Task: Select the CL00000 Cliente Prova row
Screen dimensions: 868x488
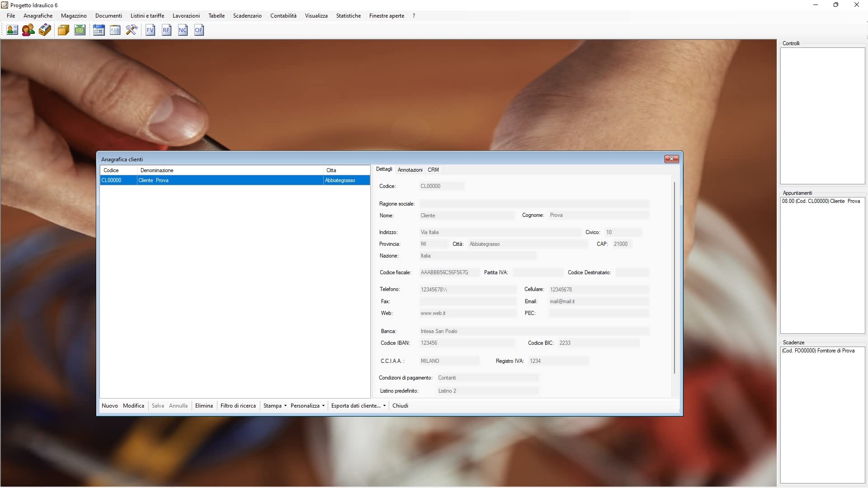Action: pos(235,180)
